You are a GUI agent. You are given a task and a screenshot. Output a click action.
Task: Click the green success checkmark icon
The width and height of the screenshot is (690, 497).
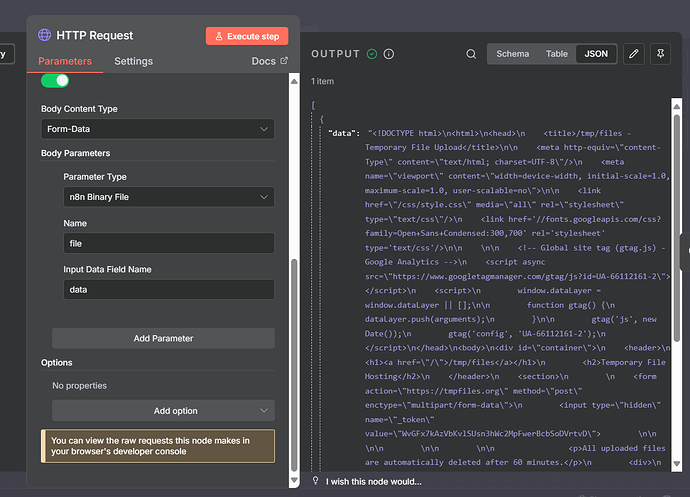372,54
